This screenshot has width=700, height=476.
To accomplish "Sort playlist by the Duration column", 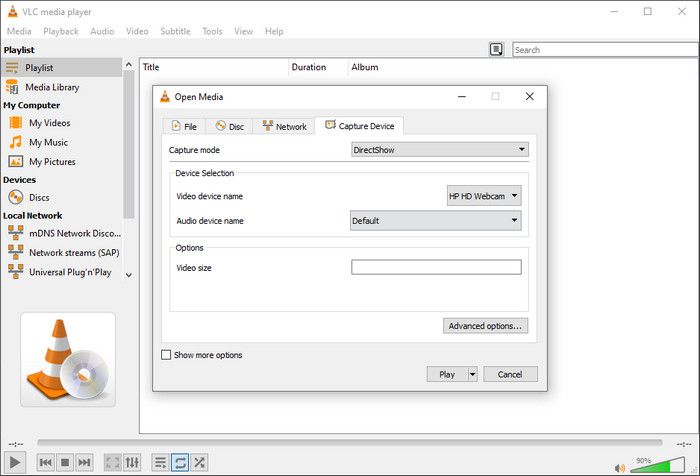I will [318, 67].
